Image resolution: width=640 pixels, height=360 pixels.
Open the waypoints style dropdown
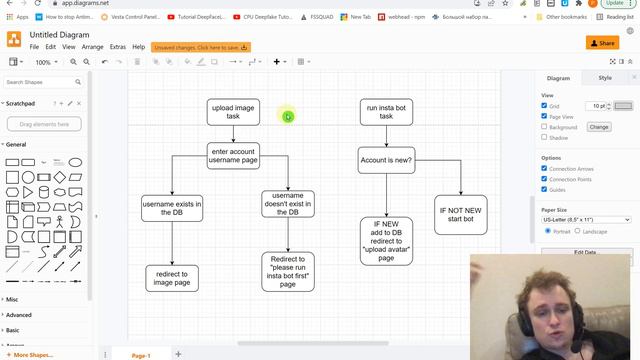pyautogui.click(x=255, y=62)
